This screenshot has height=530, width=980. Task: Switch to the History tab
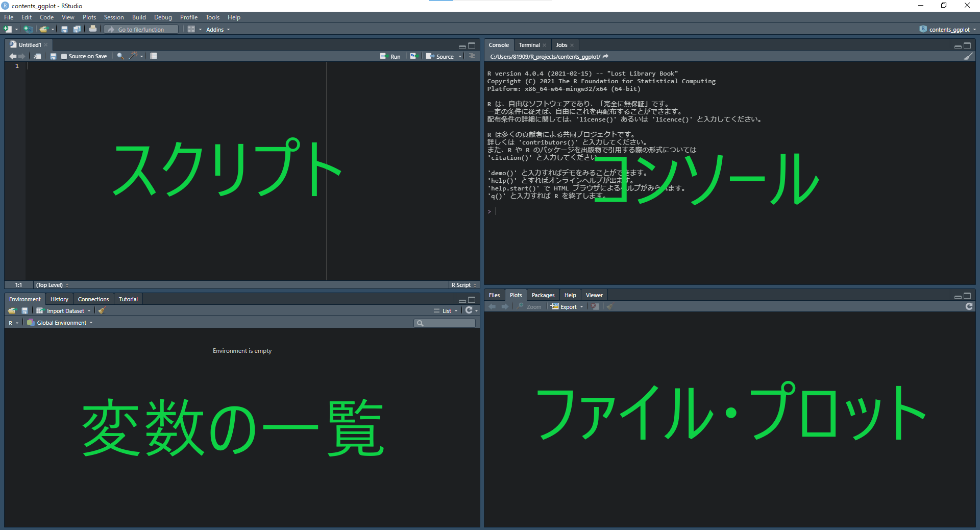(59, 299)
